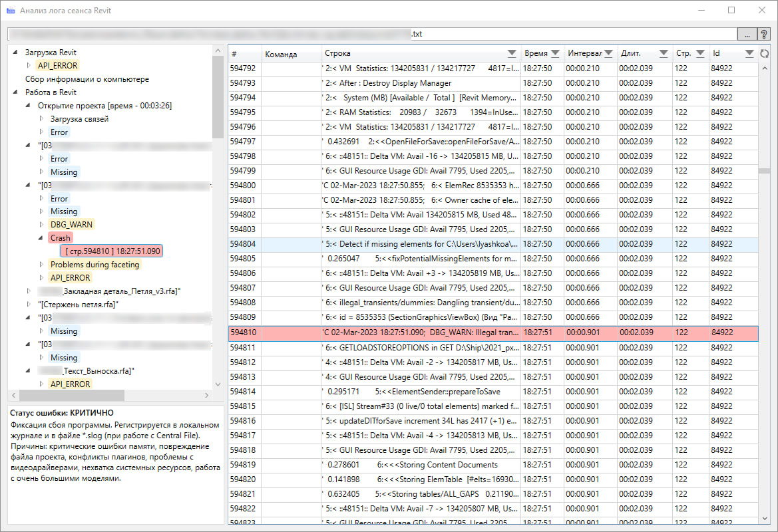Click the refresh icon beside the Id column

pyautogui.click(x=765, y=54)
